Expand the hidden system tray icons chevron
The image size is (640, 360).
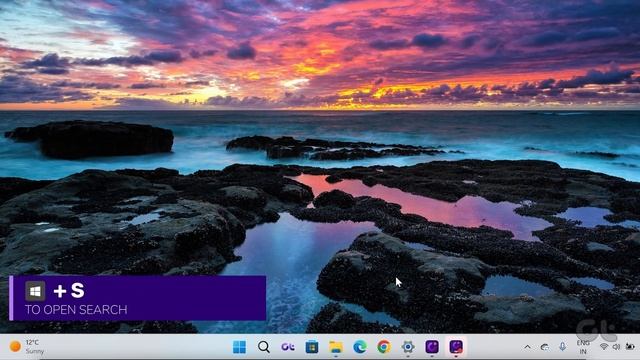527,347
